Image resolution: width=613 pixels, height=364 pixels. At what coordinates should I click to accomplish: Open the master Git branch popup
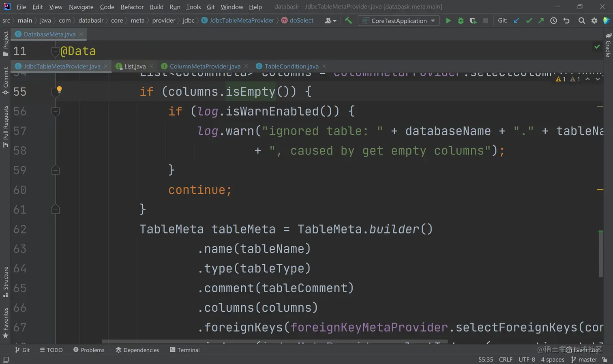(584, 360)
